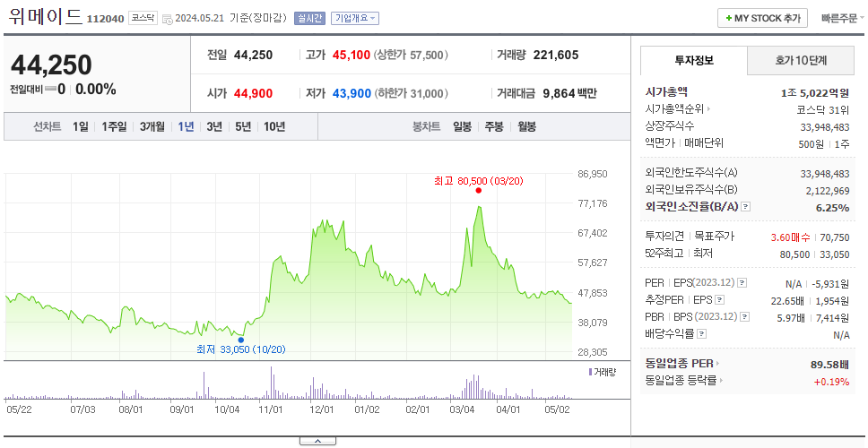Click the 코스닥 market badge

[x=143, y=18]
